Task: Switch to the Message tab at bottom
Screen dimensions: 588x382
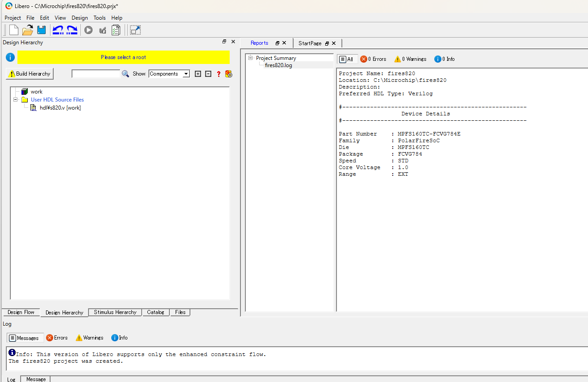Action: pos(36,379)
